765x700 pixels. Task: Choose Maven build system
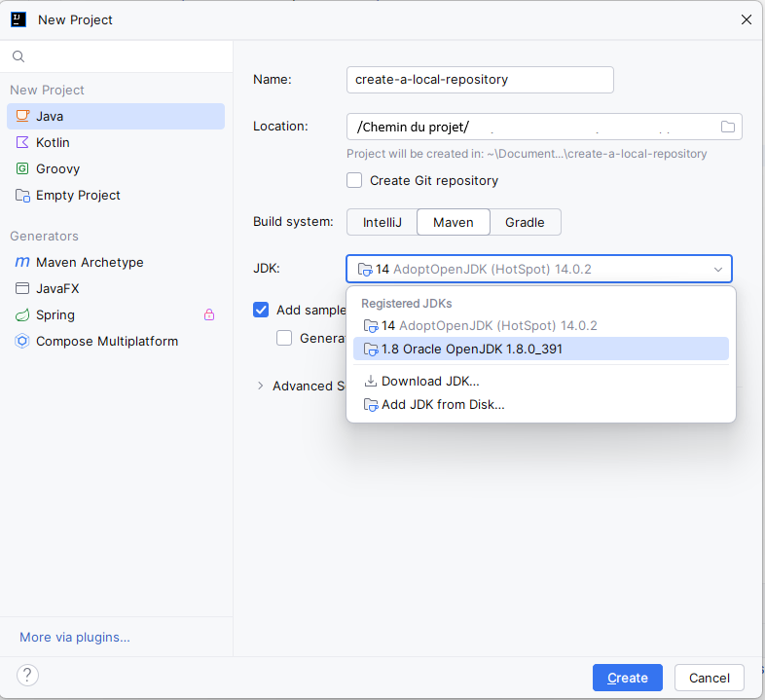coord(454,223)
